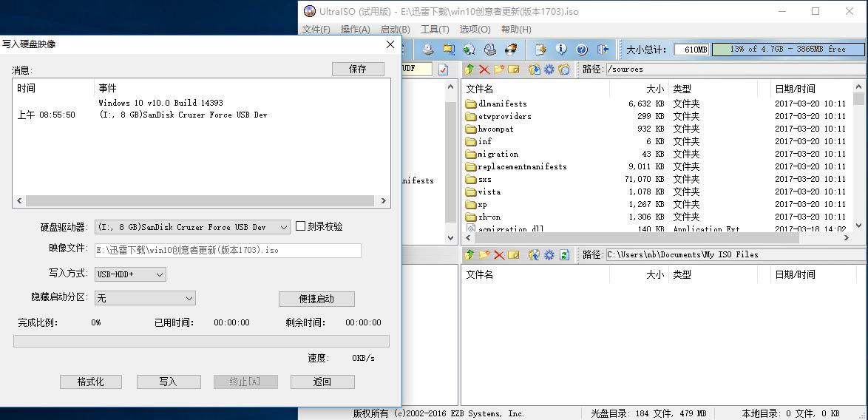The image size is (868, 420).
Task: Click the red delete X in local pane toolbar
Action: [x=499, y=254]
